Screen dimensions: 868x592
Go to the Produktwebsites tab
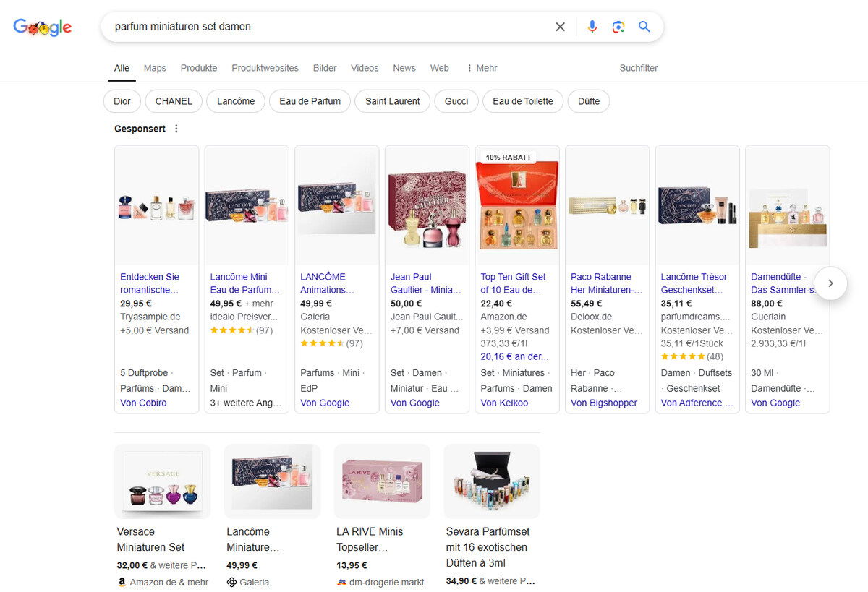265,68
